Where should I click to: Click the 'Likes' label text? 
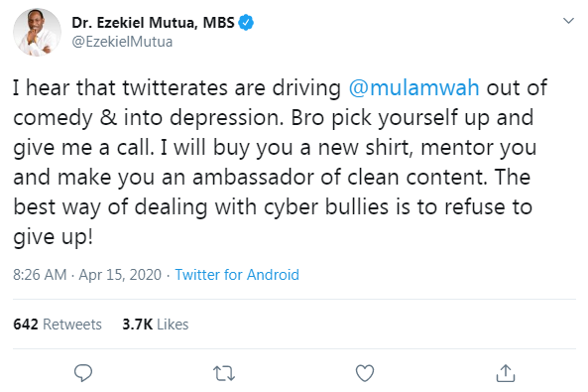pyautogui.click(x=173, y=325)
